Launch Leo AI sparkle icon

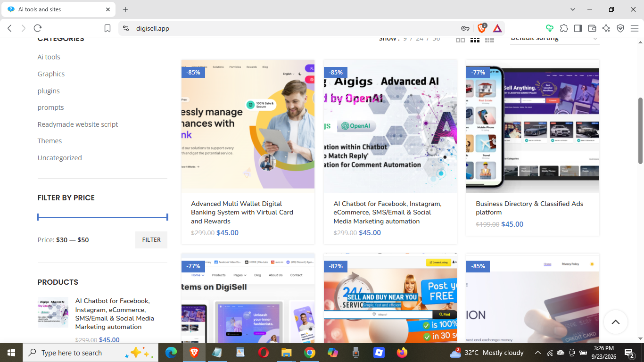[x=606, y=28]
